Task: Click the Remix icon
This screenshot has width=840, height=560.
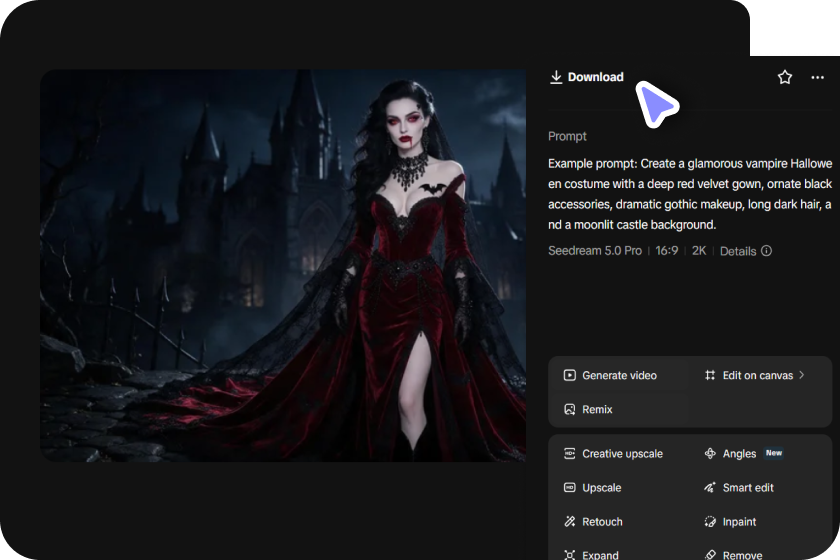Action: [569, 409]
